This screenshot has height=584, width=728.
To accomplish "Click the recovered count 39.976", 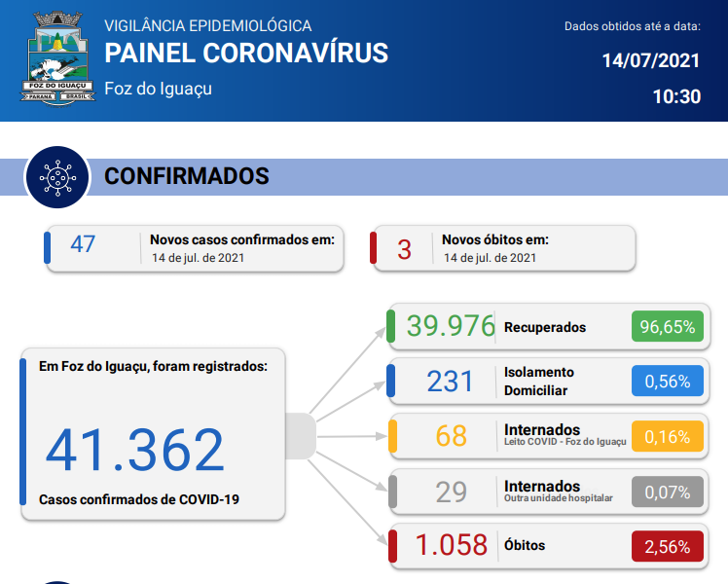I will [451, 325].
